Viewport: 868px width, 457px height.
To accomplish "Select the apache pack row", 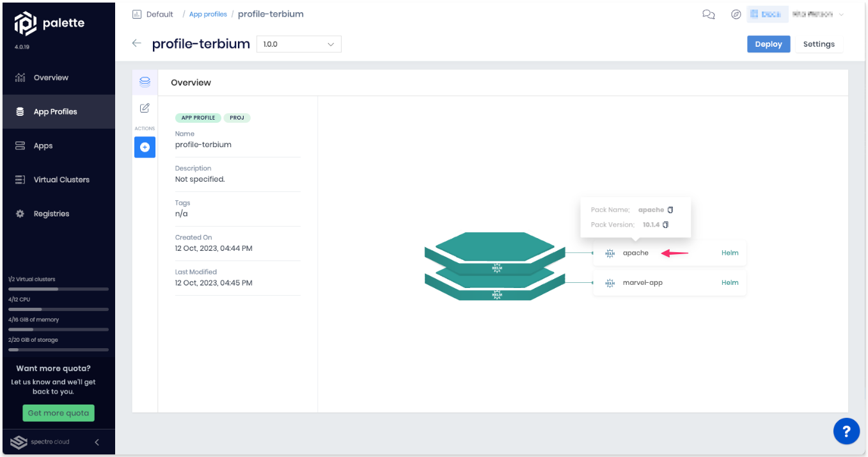I will click(x=670, y=253).
